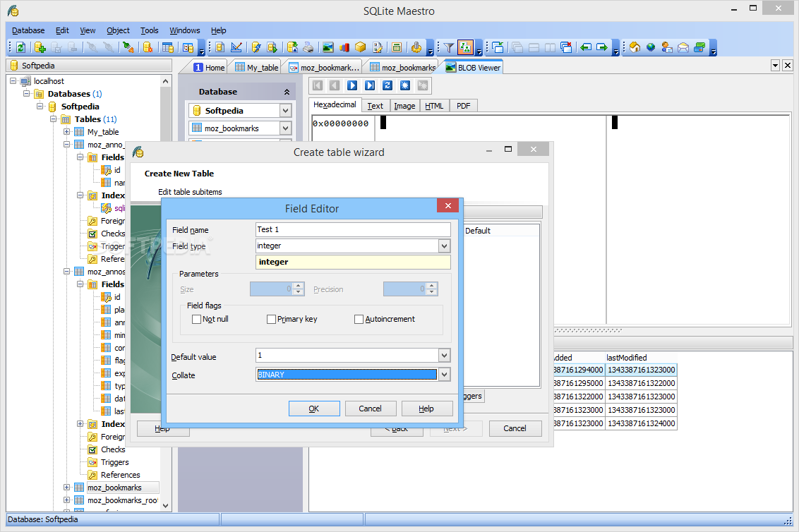The image size is (799, 532).
Task: Collapse the Tables (11) tree node
Action: pos(53,119)
